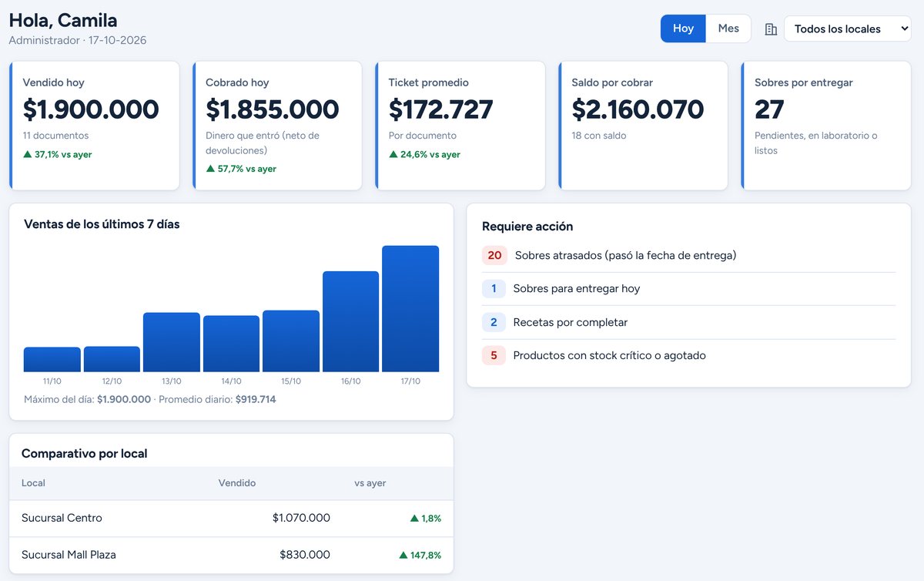Click the blue badge showing 1
The width and height of the screenshot is (924, 581).
[494, 289]
